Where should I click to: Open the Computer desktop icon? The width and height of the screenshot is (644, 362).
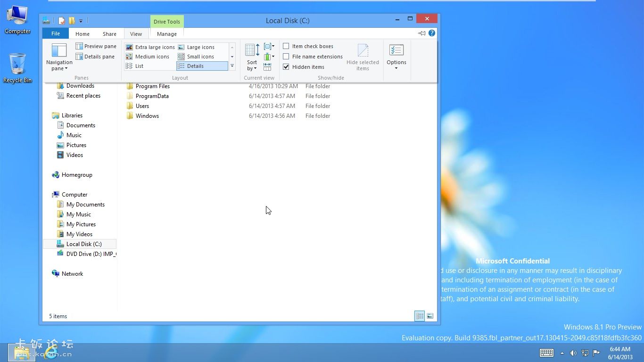17,20
